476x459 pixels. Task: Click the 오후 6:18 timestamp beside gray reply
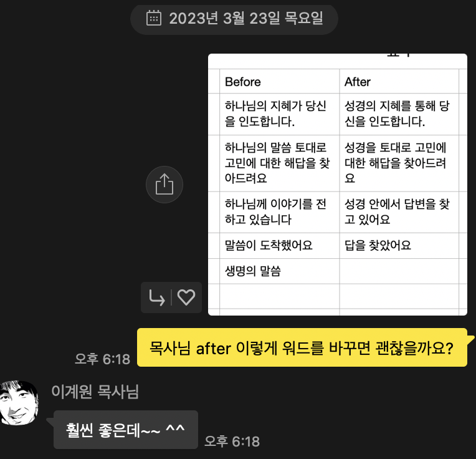[232, 442]
